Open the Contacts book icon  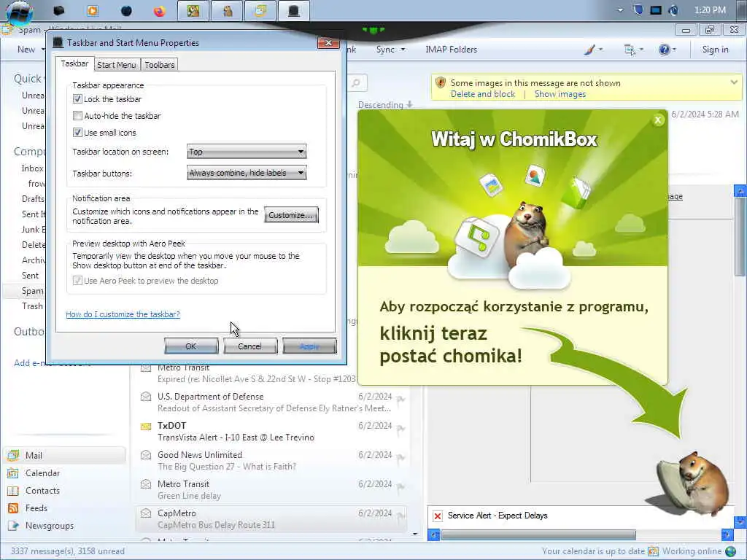click(13, 491)
